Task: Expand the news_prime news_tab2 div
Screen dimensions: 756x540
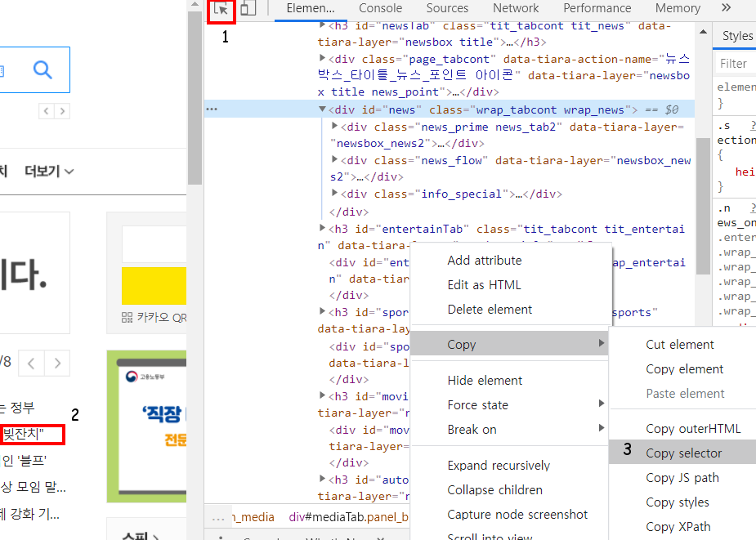Action: (334, 127)
